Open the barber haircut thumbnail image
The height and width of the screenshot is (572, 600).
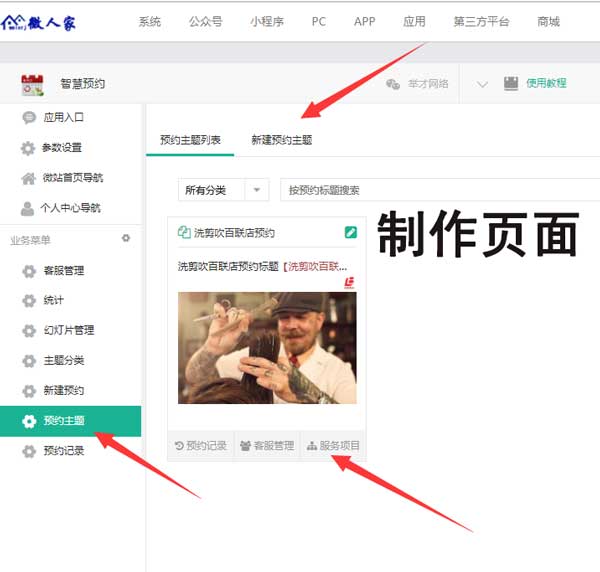267,348
